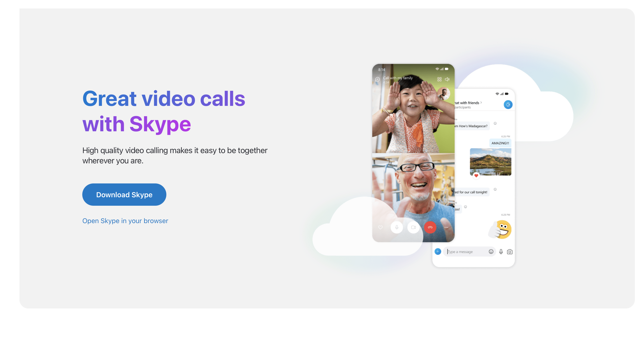The height and width of the screenshot is (337, 644).
Task: Start video call from the friends chat header
Action: [x=508, y=105]
